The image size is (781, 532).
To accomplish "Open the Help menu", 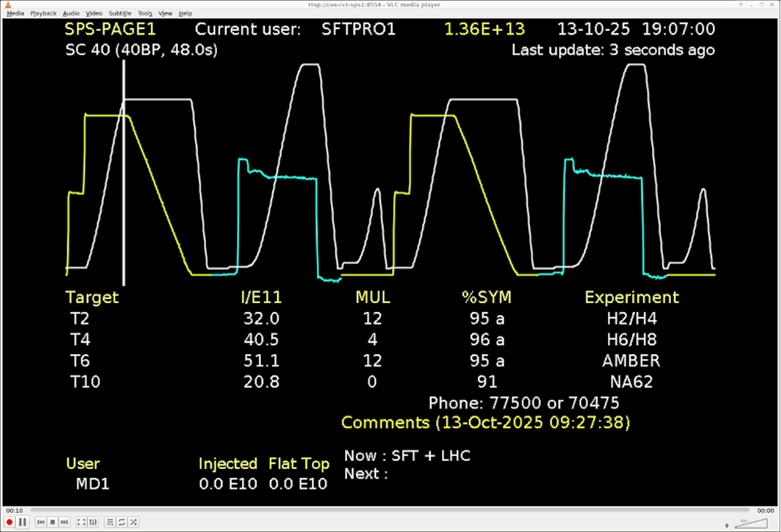I will 185,13.
